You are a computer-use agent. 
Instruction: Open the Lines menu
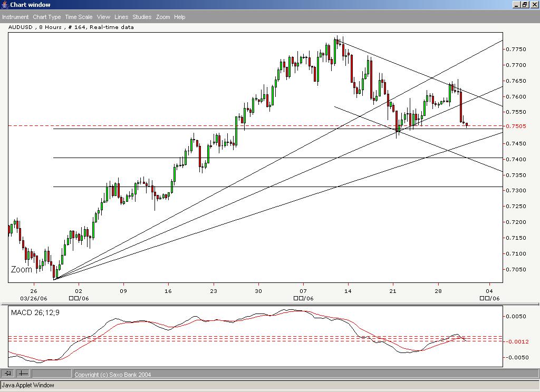point(121,17)
